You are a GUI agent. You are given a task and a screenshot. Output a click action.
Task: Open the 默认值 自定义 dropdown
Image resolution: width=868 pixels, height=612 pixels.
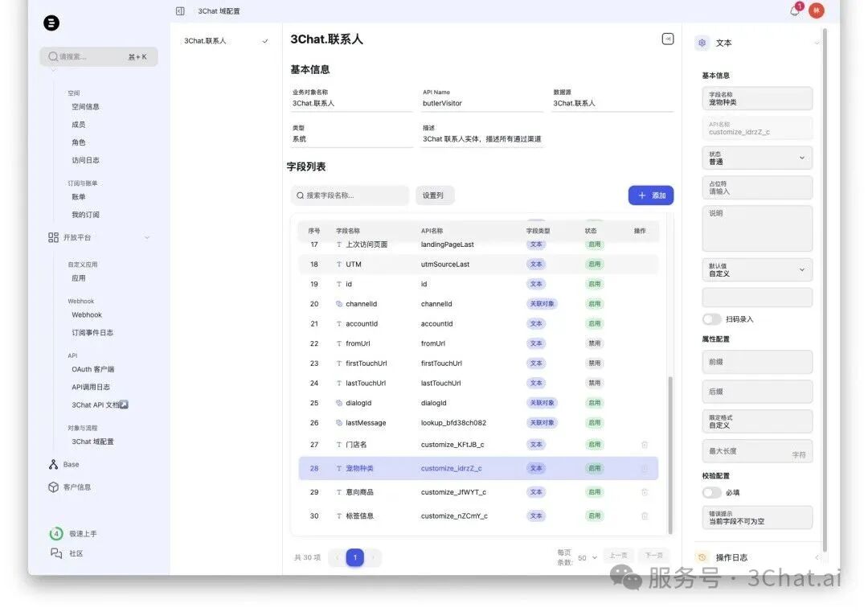[x=757, y=270]
